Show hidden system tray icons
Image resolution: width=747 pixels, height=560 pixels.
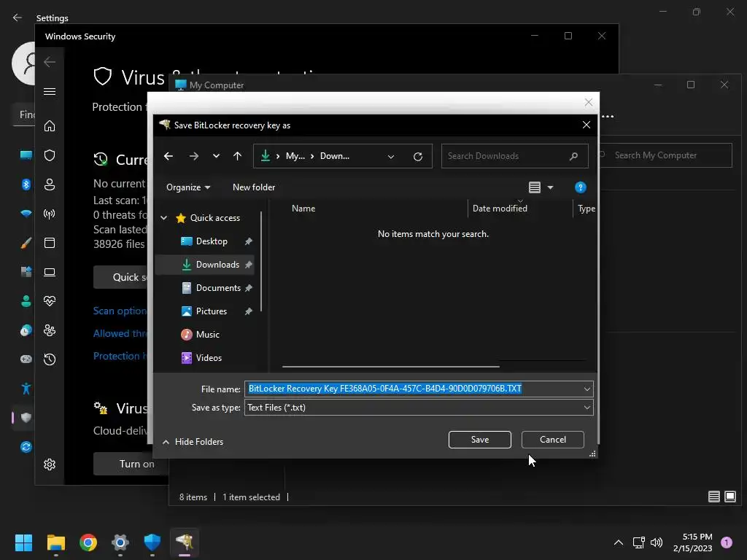point(619,542)
